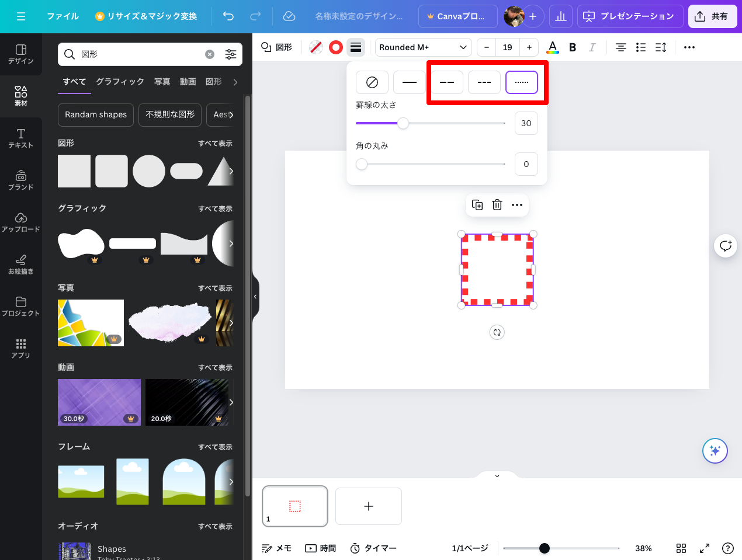The height and width of the screenshot is (560, 742).
Task: Add a new page with the plus tile
Action: pos(368,506)
